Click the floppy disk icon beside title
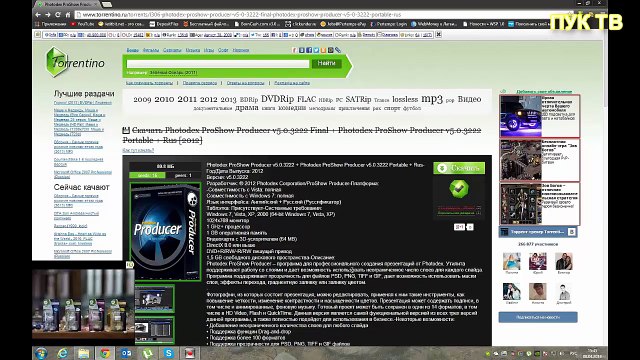 coord(126,130)
